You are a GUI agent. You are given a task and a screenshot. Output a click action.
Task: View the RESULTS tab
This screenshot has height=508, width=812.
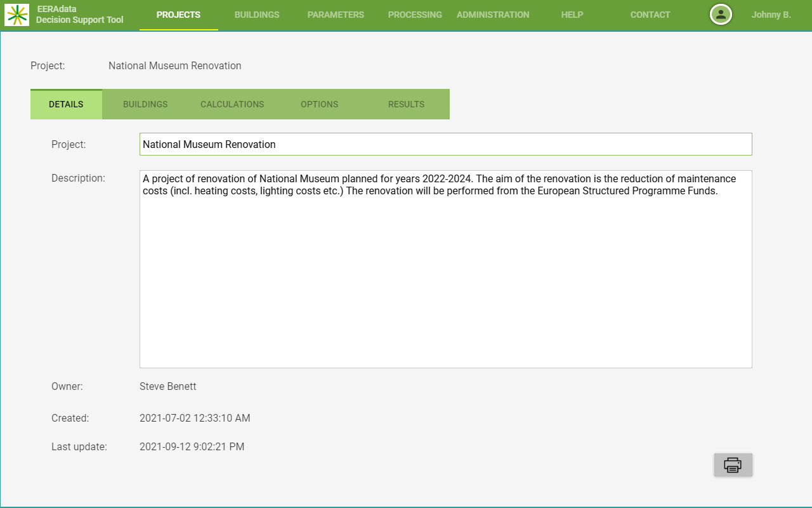[406, 104]
